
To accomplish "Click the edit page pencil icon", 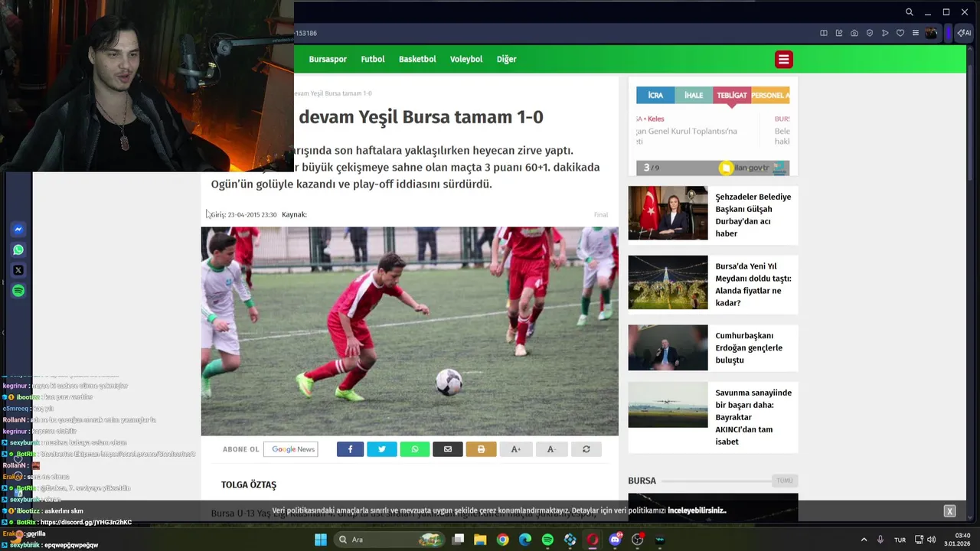I will [839, 33].
